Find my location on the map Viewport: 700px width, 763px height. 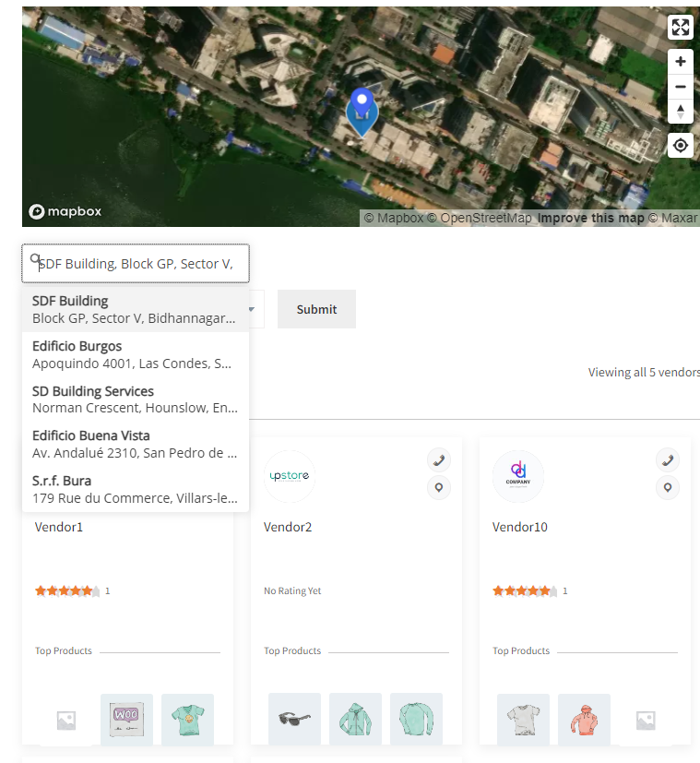[x=680, y=146]
